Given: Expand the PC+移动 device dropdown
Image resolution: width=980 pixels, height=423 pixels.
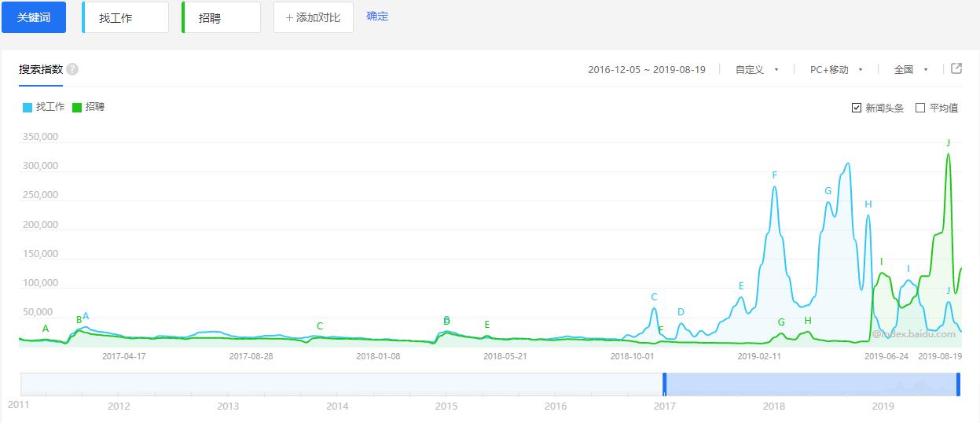Looking at the screenshot, I should [x=836, y=69].
